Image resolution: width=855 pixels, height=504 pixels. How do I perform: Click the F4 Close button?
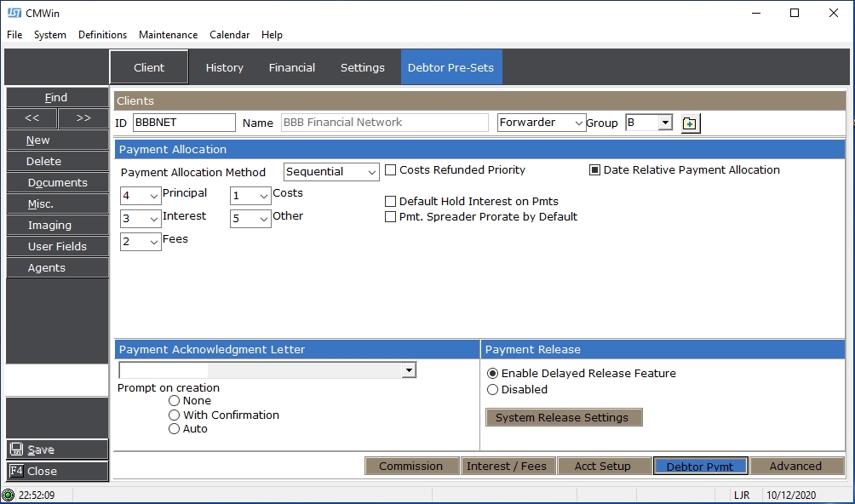tap(57, 471)
